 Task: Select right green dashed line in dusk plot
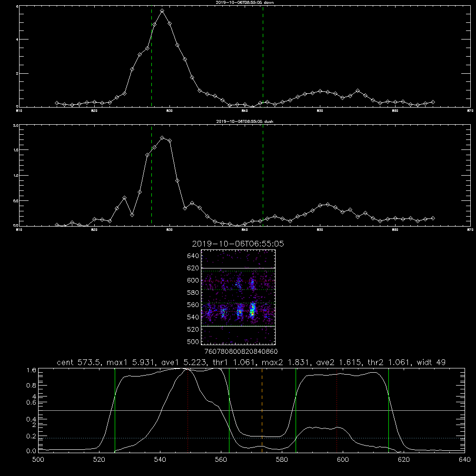263,175
